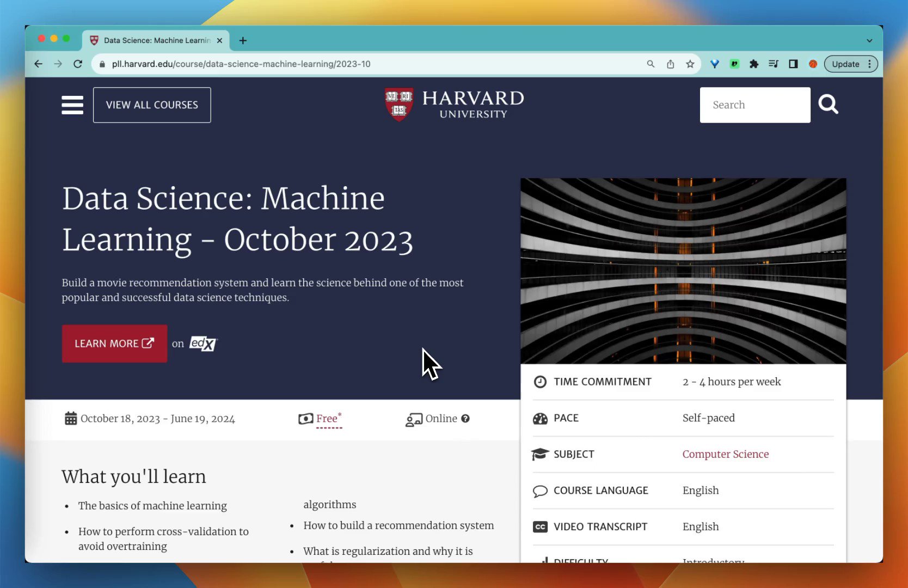Expand the tab search chevron dropdown
The width and height of the screenshot is (908, 588).
(869, 40)
